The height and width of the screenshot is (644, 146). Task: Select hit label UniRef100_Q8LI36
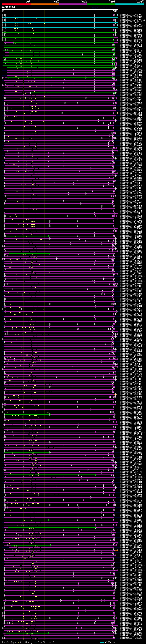point(131,37)
